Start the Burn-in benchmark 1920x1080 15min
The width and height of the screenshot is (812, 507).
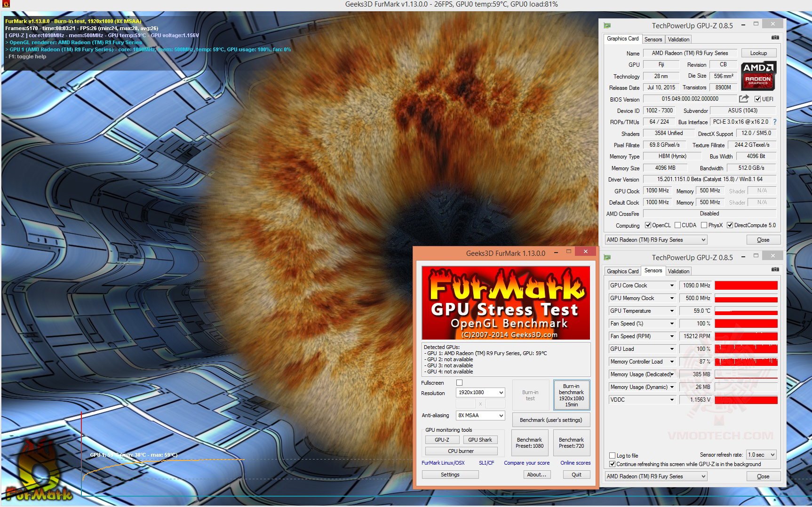pyautogui.click(x=571, y=395)
